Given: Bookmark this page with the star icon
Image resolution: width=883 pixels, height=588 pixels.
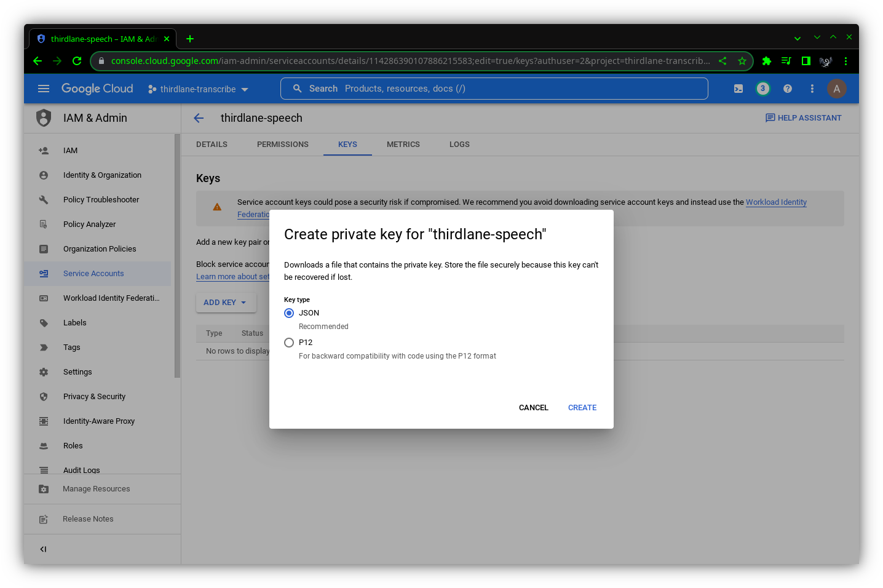Looking at the screenshot, I should pos(742,61).
